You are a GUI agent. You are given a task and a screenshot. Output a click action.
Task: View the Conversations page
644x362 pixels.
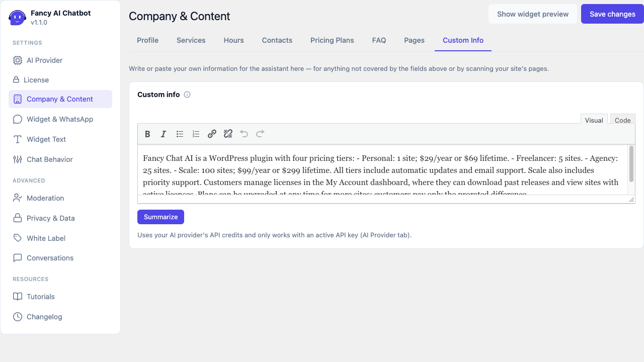[60, 258]
